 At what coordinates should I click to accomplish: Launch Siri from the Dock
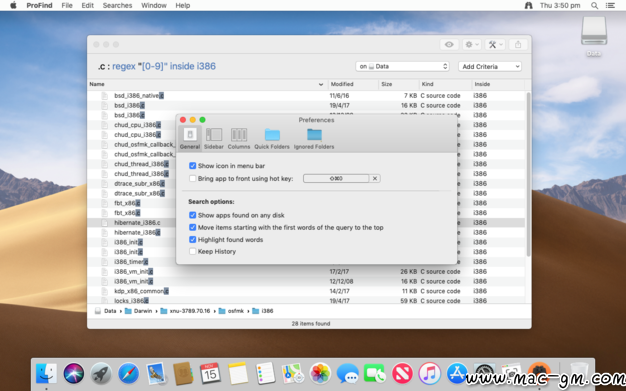(x=74, y=374)
